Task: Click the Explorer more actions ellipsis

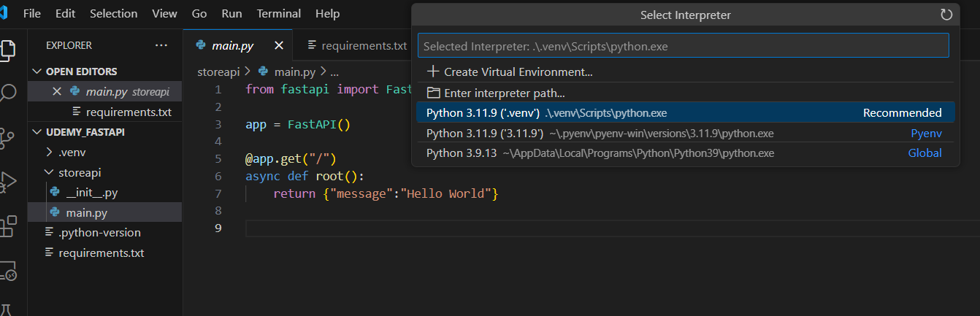Action: click(161, 45)
